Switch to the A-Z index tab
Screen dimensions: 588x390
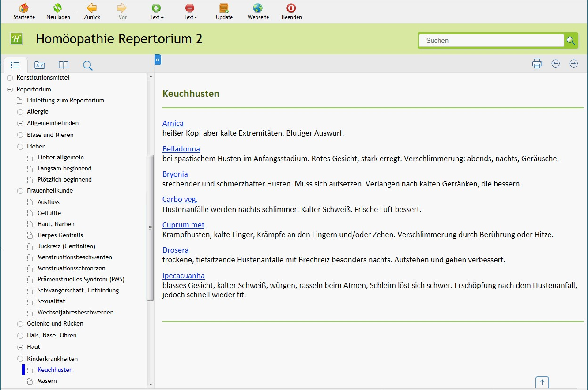coord(40,65)
